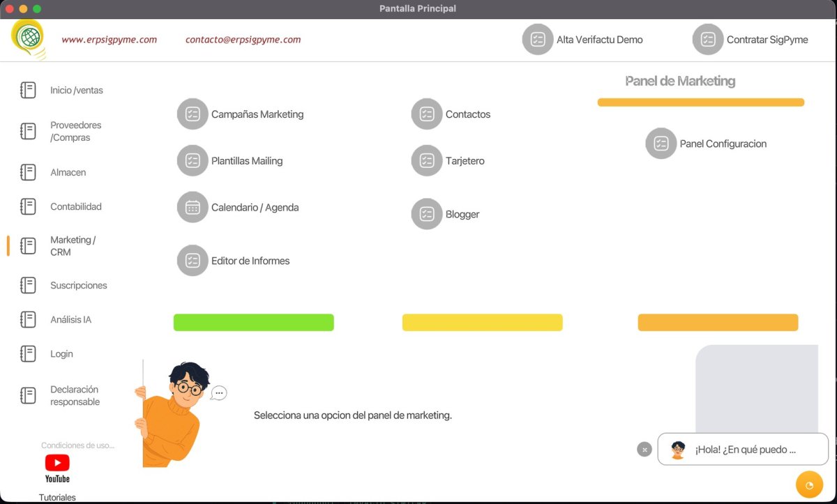The width and height of the screenshot is (837, 504).
Task: Click the notebook icon beside Suscripciones
Action: tap(28, 285)
